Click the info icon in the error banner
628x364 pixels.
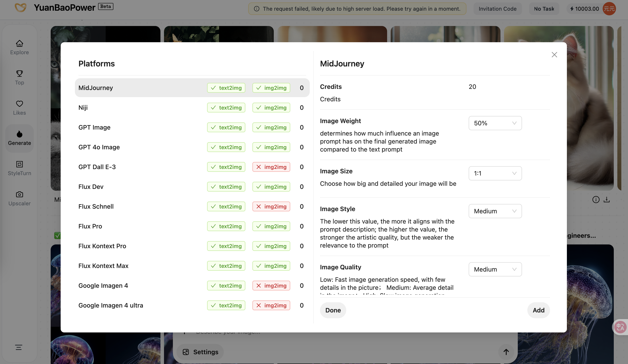(256, 9)
